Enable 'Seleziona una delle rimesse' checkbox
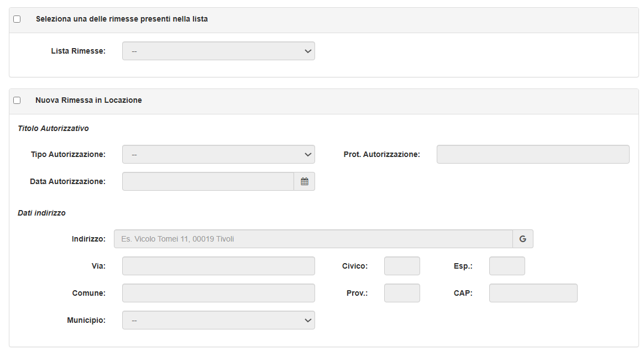644x356 pixels. pos(17,19)
